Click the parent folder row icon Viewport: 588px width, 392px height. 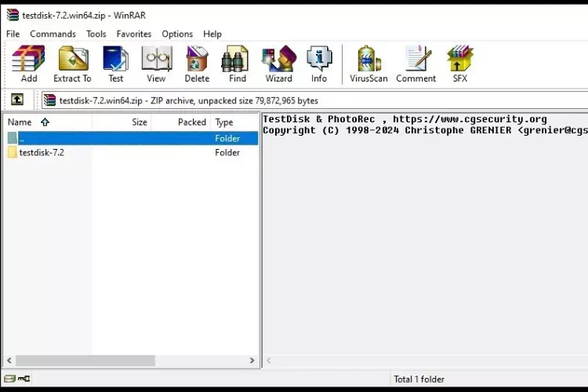[12, 138]
